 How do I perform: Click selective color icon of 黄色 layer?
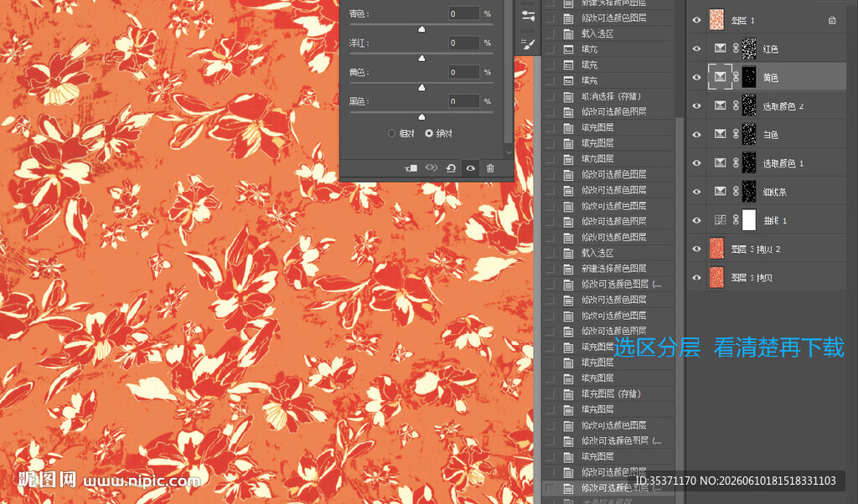coord(720,77)
